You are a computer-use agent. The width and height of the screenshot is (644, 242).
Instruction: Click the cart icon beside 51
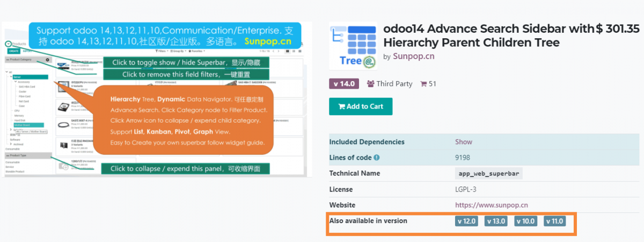tap(423, 84)
